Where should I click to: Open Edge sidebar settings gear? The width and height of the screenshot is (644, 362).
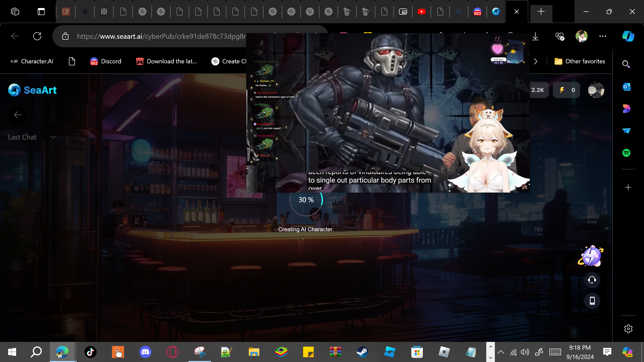[628, 329]
